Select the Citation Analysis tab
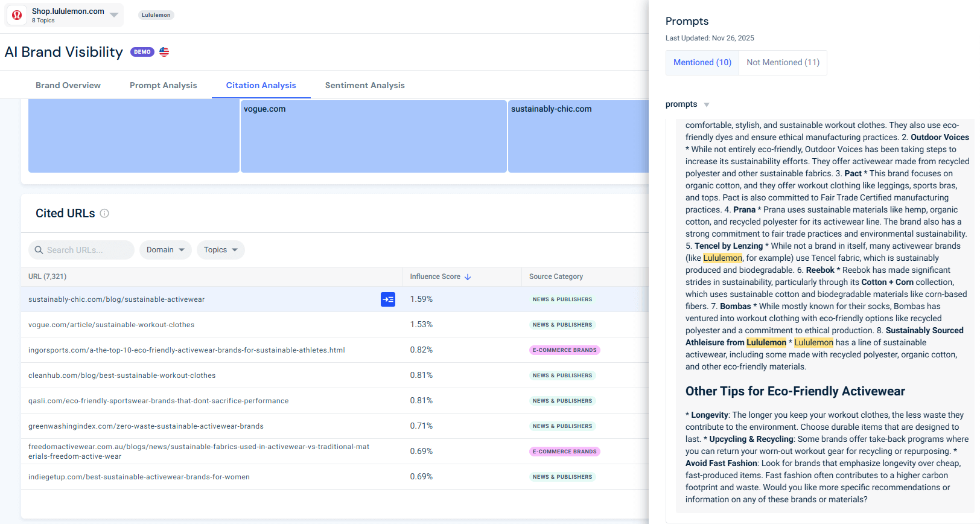 click(261, 85)
